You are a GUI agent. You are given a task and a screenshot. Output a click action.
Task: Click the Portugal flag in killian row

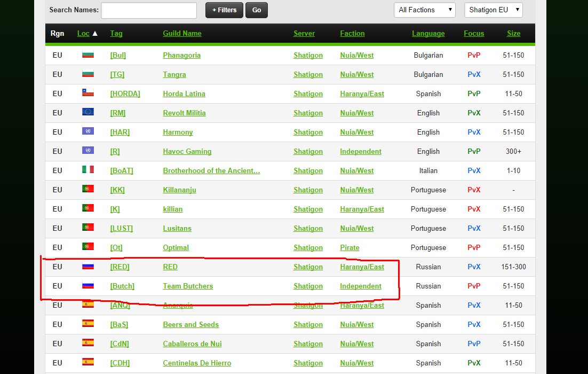click(x=88, y=208)
